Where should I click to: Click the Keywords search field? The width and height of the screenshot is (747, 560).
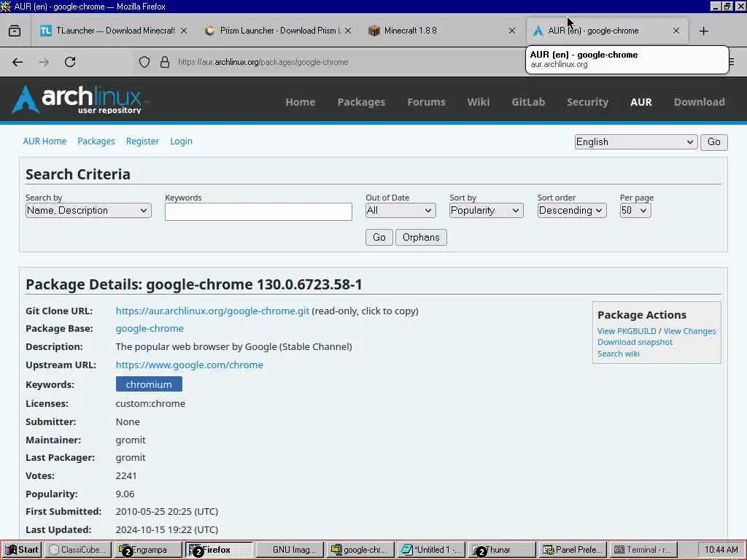(x=258, y=211)
